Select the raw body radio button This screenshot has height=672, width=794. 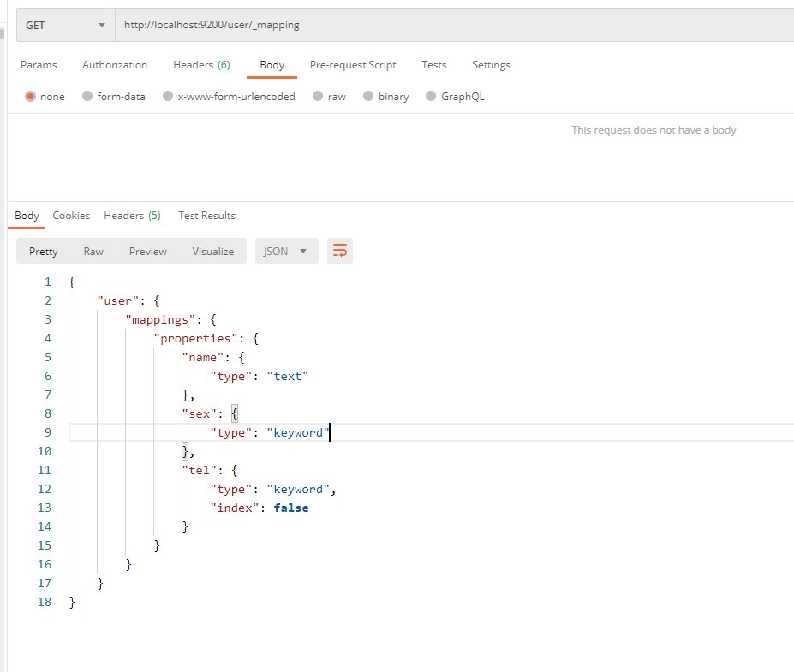coord(318,97)
